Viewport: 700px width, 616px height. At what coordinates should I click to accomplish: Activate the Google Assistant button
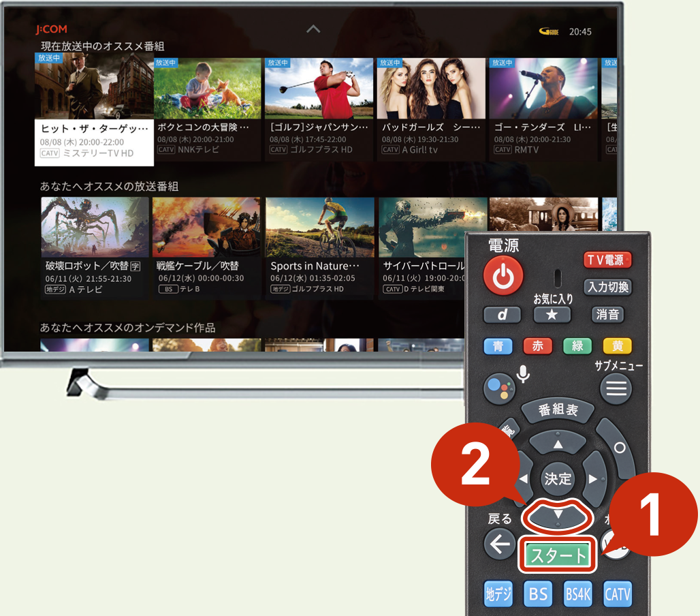point(499,388)
